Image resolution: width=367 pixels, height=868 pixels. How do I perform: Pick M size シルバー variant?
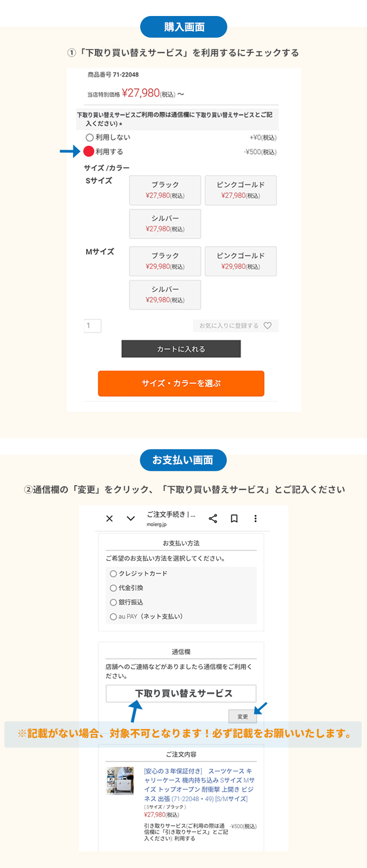(x=165, y=295)
